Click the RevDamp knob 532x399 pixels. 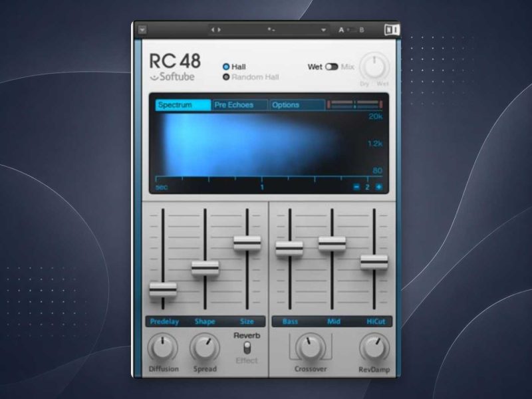(374, 348)
